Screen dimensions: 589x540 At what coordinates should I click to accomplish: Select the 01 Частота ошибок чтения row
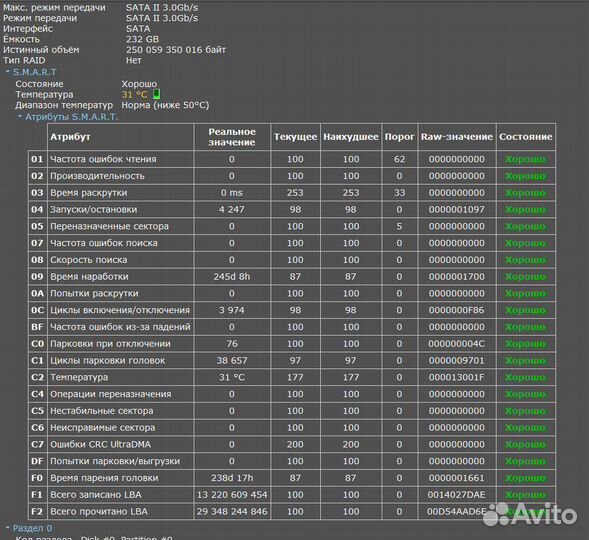pyautogui.click(x=292, y=159)
